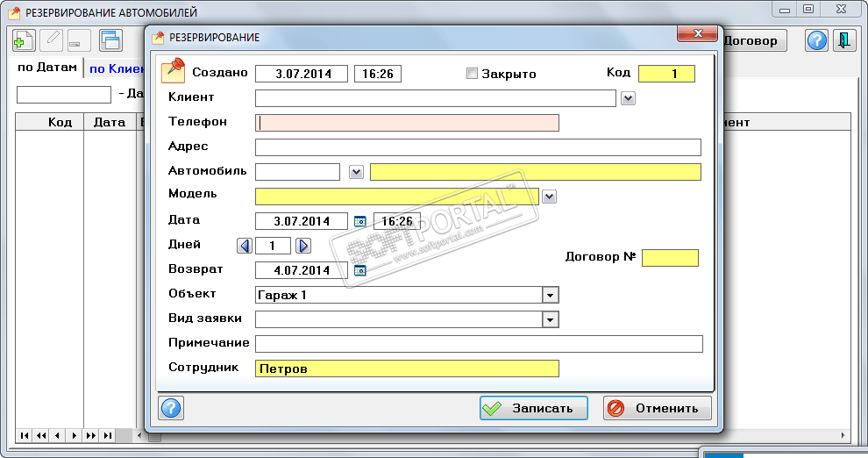Close the Резервирование dialog
This screenshot has height=458, width=868.
pyautogui.click(x=698, y=33)
